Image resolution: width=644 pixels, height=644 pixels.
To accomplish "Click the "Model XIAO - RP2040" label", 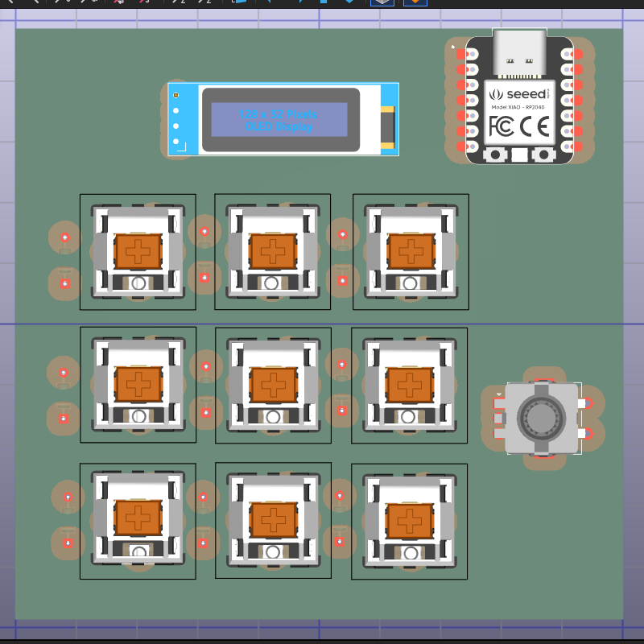I will (x=518, y=107).
